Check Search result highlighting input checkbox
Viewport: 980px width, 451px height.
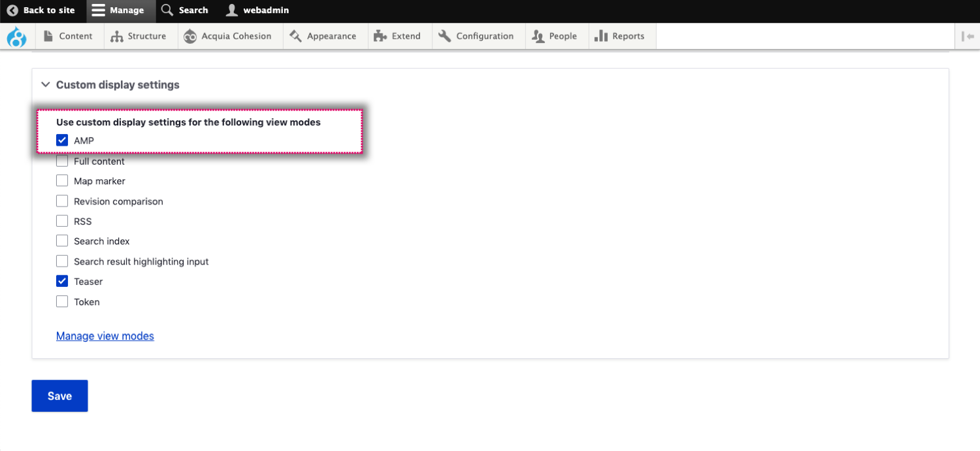tap(62, 261)
